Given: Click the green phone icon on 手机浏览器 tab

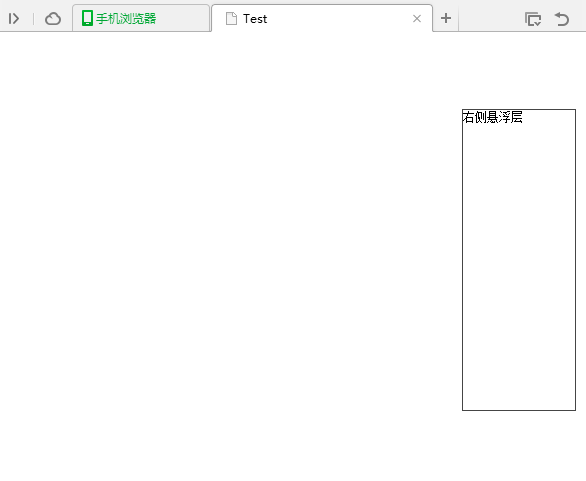Looking at the screenshot, I should coord(87,18).
